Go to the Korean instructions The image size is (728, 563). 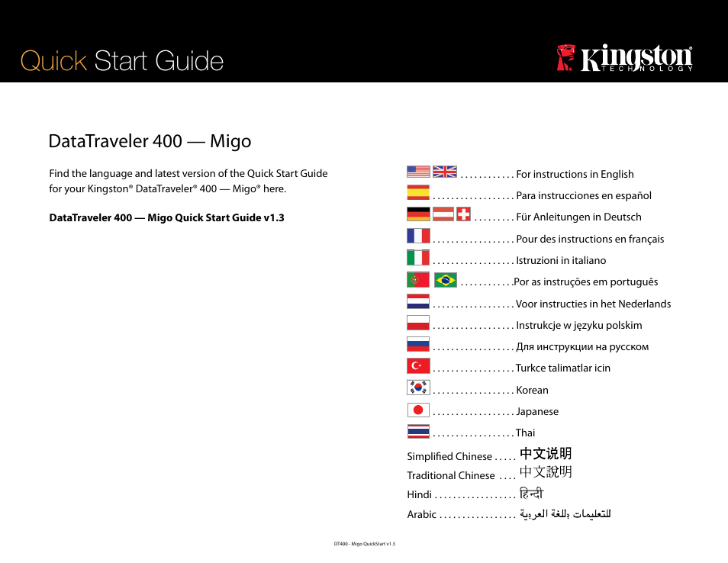pos(532,390)
